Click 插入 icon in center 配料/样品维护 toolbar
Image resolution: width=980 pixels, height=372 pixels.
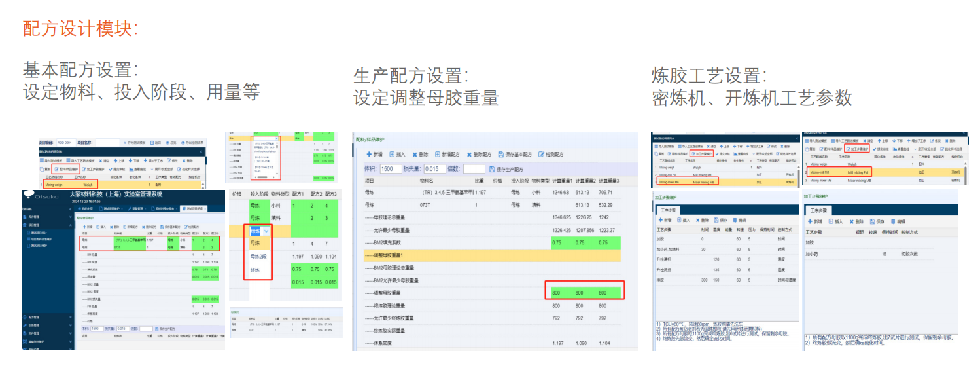[393, 154]
